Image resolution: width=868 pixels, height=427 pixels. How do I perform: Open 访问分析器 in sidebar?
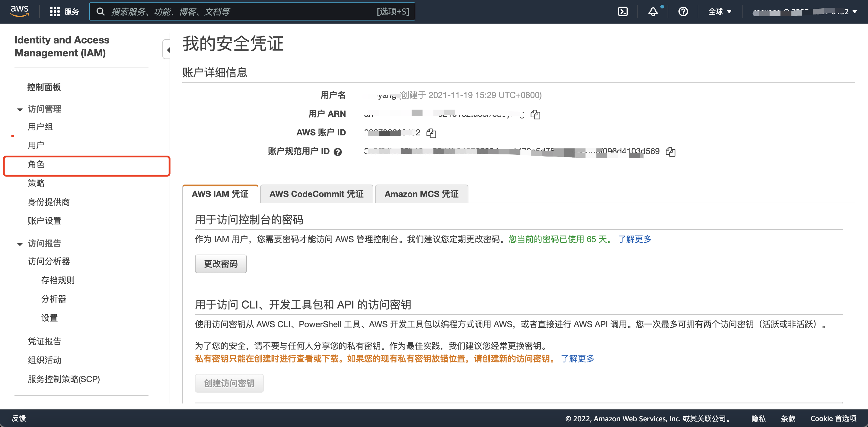49,261
